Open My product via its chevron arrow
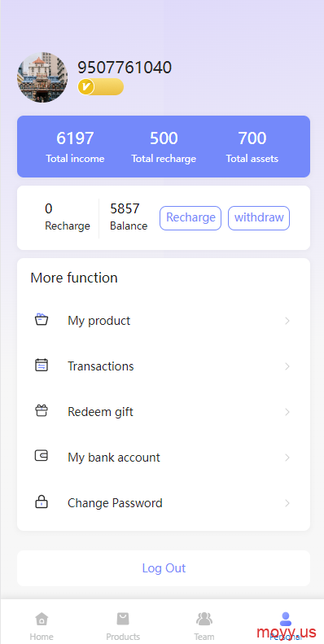This screenshot has height=644, width=324. tap(287, 321)
